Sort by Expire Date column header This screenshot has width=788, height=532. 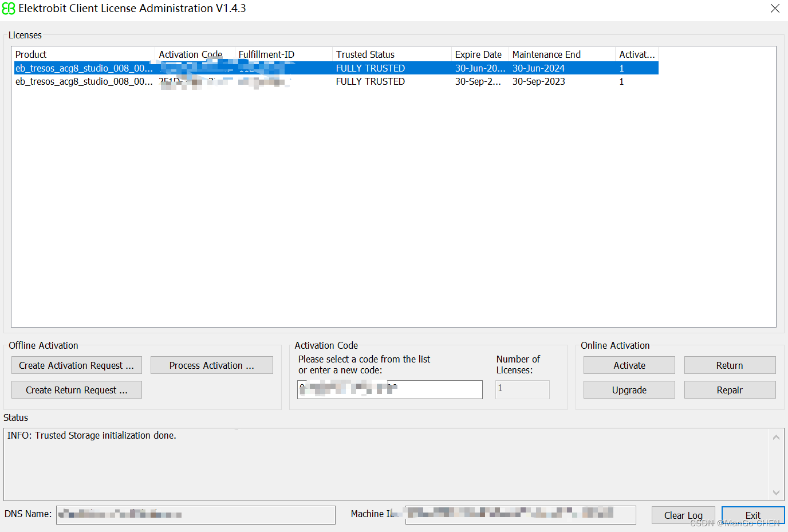480,54
